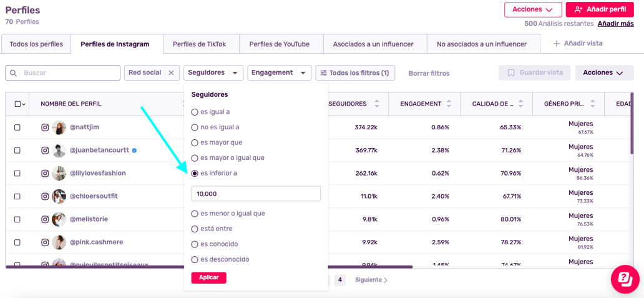Select the 'es mayor que' radio option
This screenshot has width=644, height=298.
[195, 142]
